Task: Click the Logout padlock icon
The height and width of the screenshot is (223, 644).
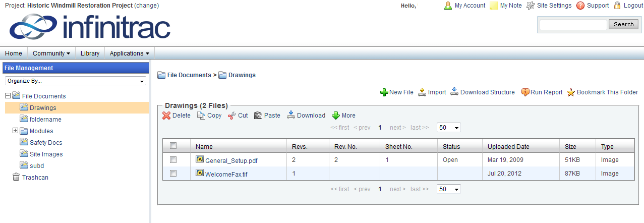Action: click(617, 6)
